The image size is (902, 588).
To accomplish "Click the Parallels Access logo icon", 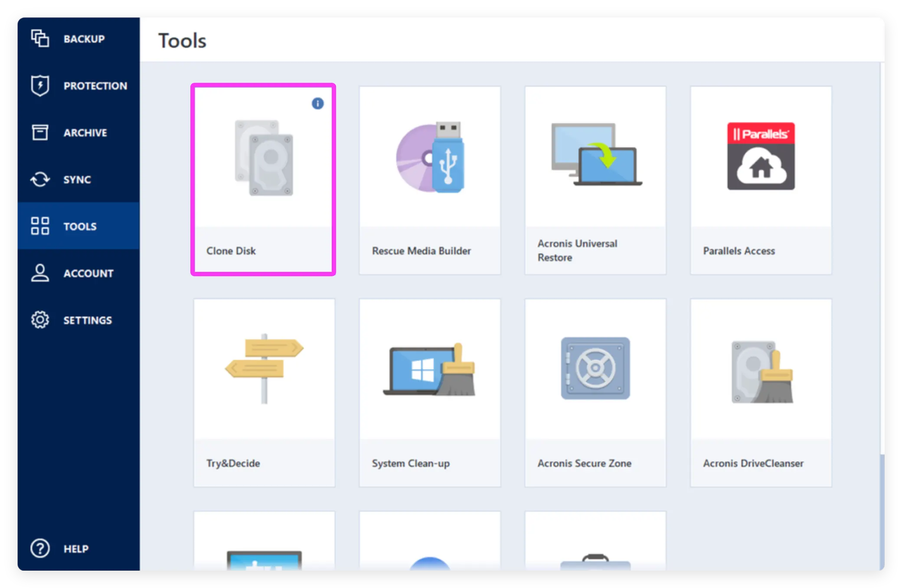I will point(761,156).
